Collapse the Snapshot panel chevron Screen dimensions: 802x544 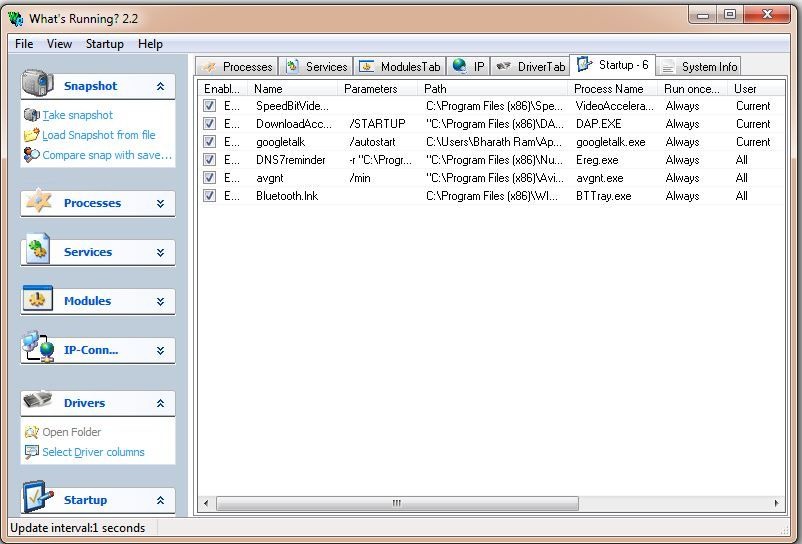(x=160, y=87)
